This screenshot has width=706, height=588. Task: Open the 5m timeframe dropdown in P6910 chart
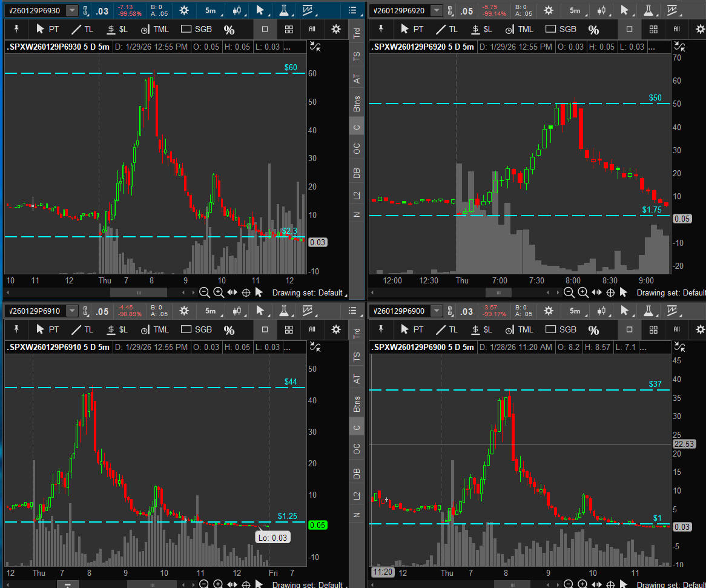[x=211, y=311]
